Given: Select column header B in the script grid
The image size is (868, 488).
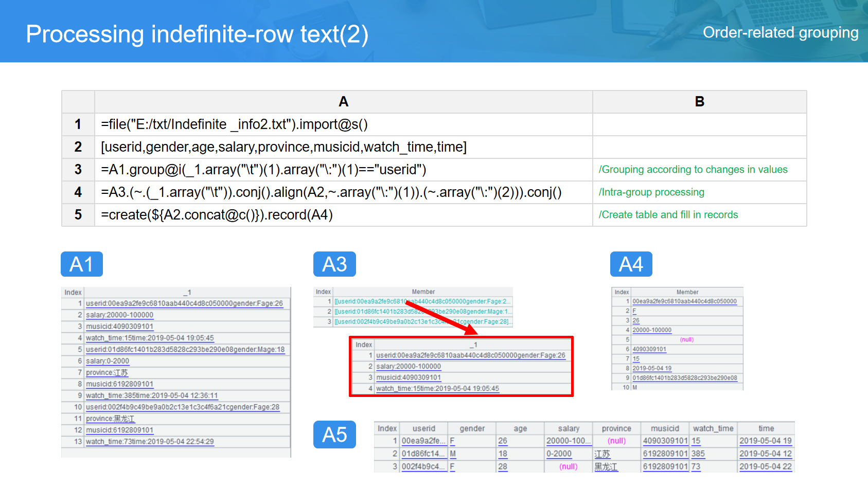Looking at the screenshot, I should (699, 102).
